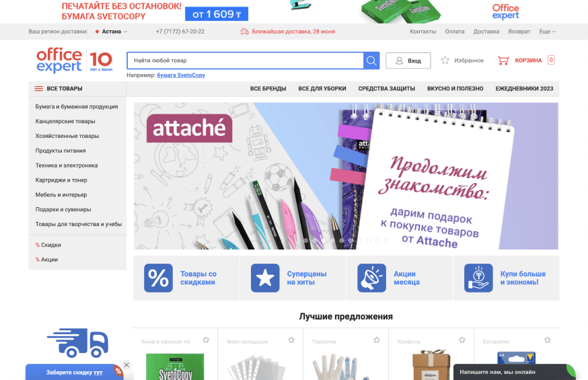Open Купи больше и экономь hand icon
Screen dimensions: 588x380
coord(478,278)
